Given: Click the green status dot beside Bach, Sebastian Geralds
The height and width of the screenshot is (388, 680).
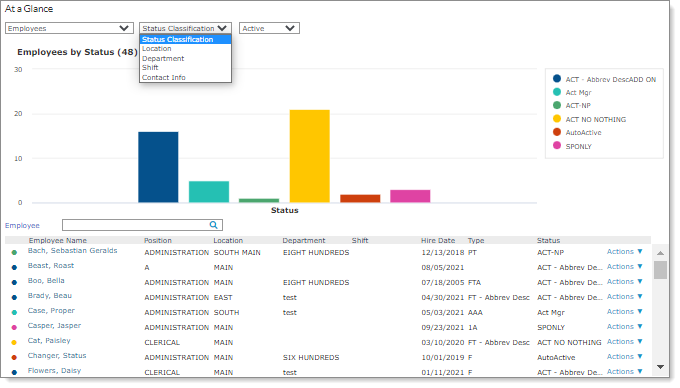Looking at the screenshot, I should pyautogui.click(x=14, y=252).
